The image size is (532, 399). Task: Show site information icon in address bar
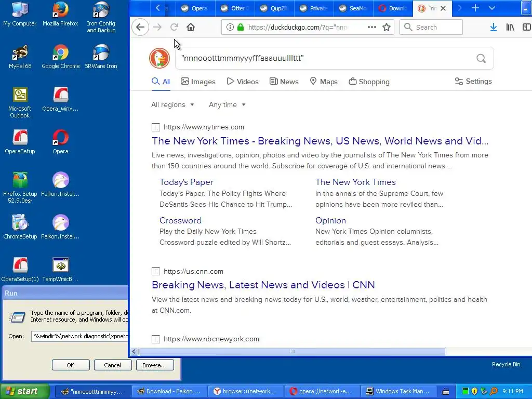click(x=230, y=27)
